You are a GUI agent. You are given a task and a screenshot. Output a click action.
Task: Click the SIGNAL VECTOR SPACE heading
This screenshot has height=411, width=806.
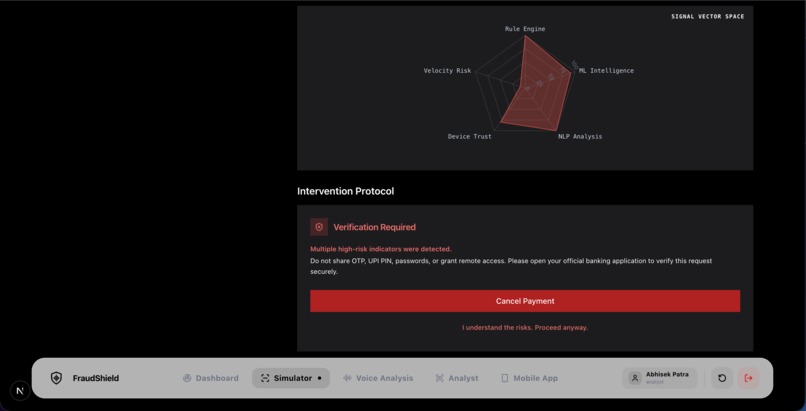[707, 16]
